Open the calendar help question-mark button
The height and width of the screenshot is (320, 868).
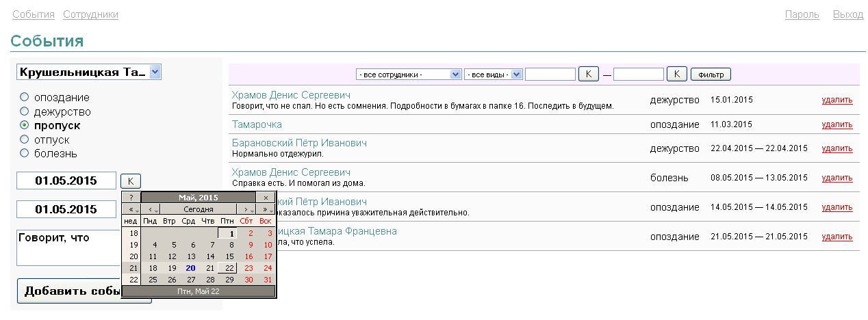tap(131, 198)
